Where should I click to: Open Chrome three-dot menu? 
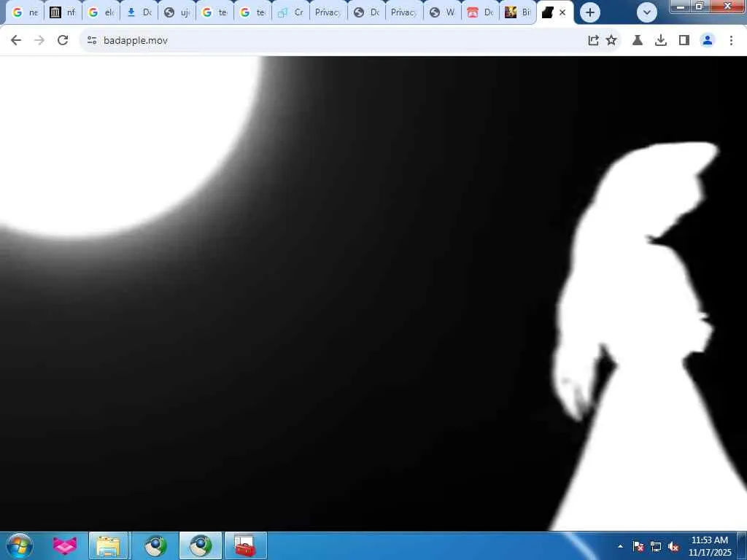pyautogui.click(x=731, y=41)
